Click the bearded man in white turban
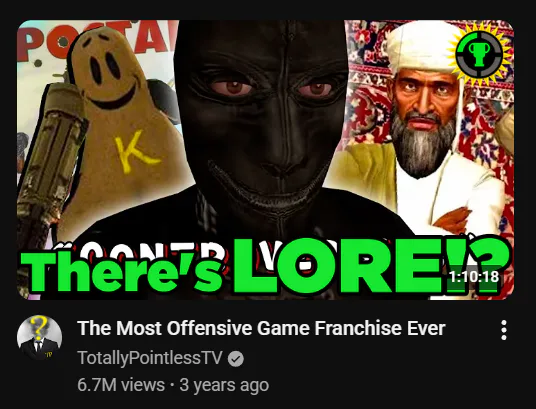The width and height of the screenshot is (536, 409). [424, 130]
